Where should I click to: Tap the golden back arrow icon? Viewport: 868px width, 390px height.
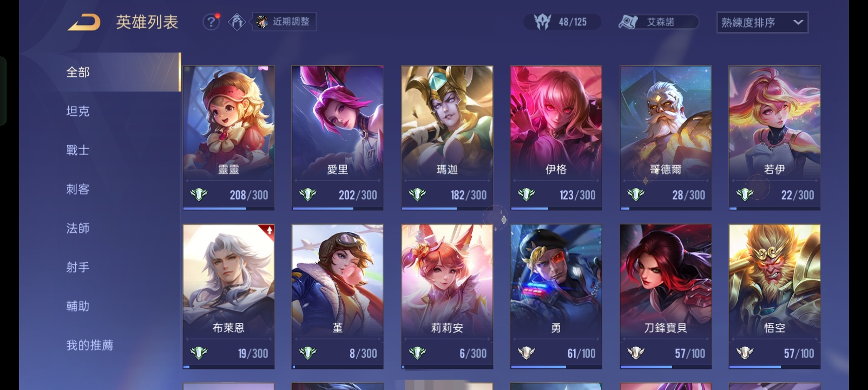84,22
